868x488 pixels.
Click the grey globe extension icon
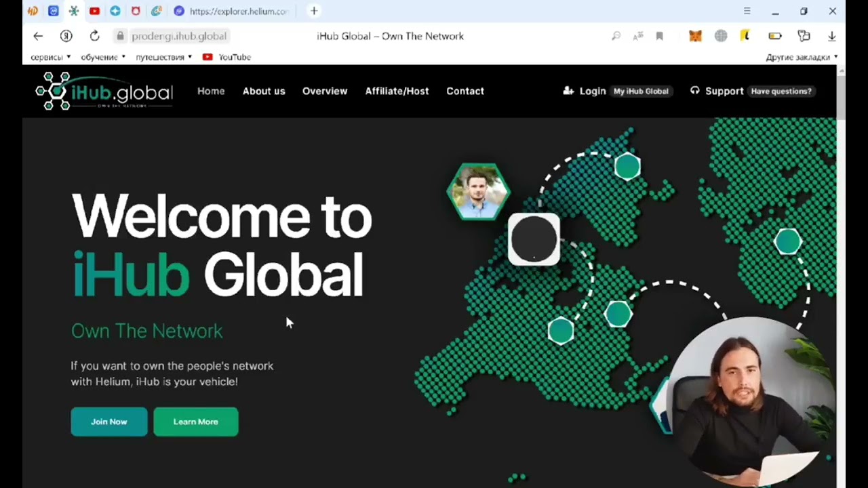coord(721,36)
